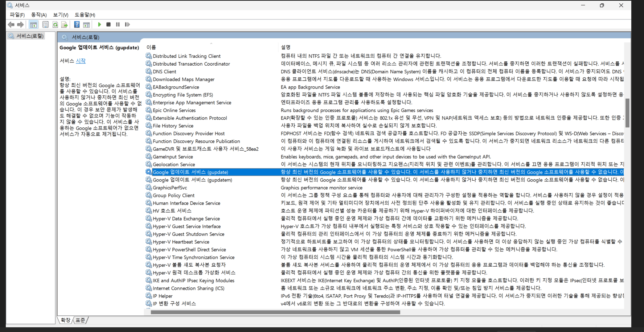Click the Pause service toolbar icon

(118, 25)
